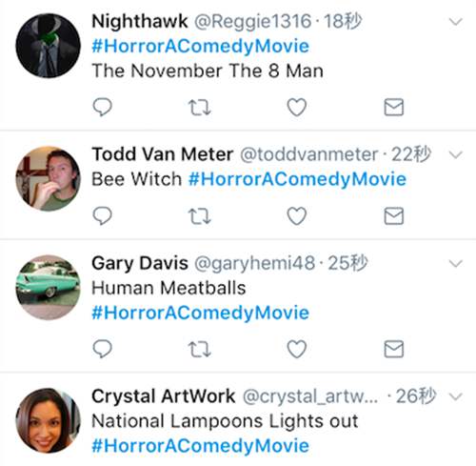View Gary Davis's car profile picture
Image resolution: width=476 pixels, height=466 pixels.
(48, 288)
